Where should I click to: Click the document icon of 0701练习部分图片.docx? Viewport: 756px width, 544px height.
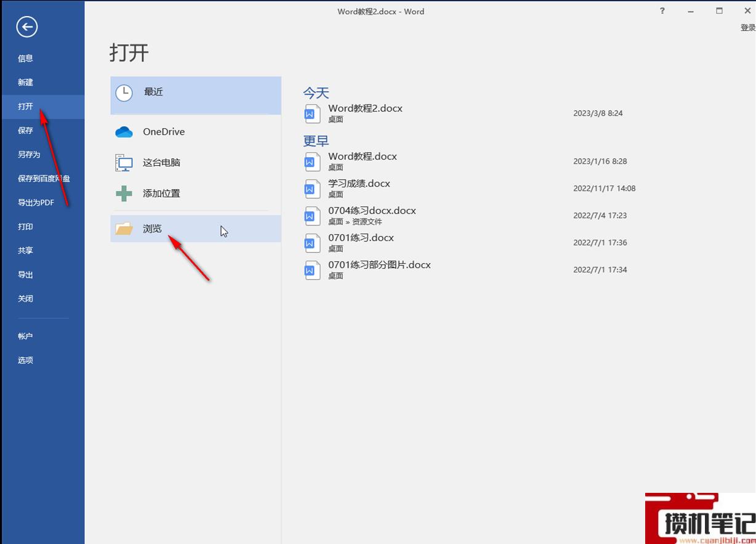pyautogui.click(x=313, y=270)
